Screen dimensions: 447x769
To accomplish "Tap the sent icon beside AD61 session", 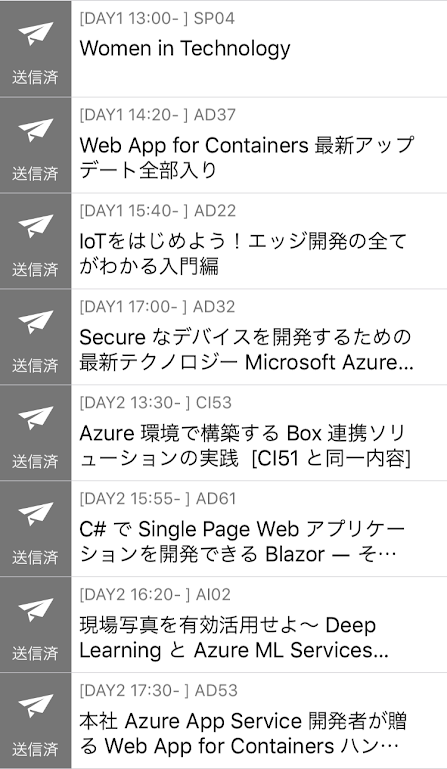I will pyautogui.click(x=35, y=514).
